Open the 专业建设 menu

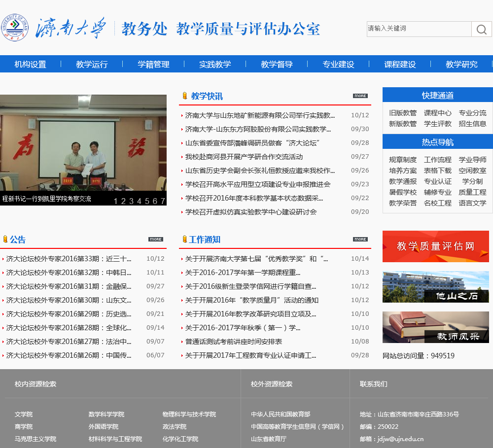[x=338, y=64]
